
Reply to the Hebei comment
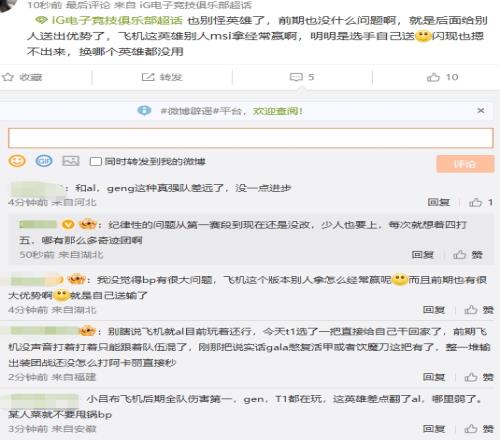(439, 202)
